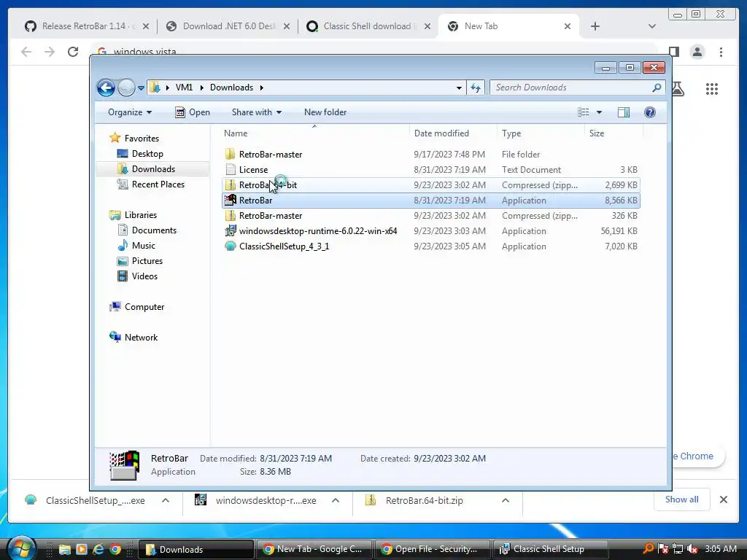
Task: Click the Explorer Forward navigation arrow
Action: [x=126, y=87]
